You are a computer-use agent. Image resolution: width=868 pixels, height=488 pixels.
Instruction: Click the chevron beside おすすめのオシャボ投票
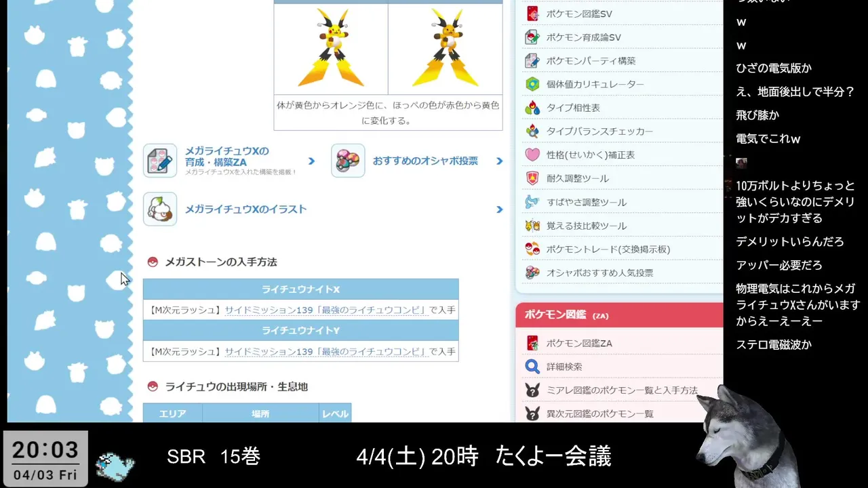click(500, 161)
